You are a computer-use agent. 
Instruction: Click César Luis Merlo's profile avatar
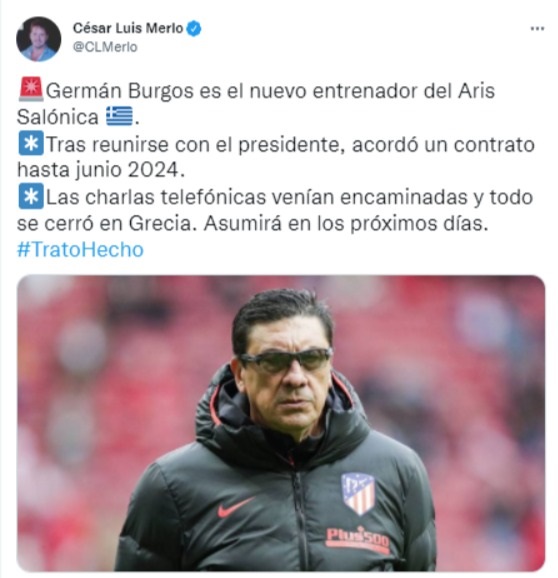pyautogui.click(x=39, y=39)
